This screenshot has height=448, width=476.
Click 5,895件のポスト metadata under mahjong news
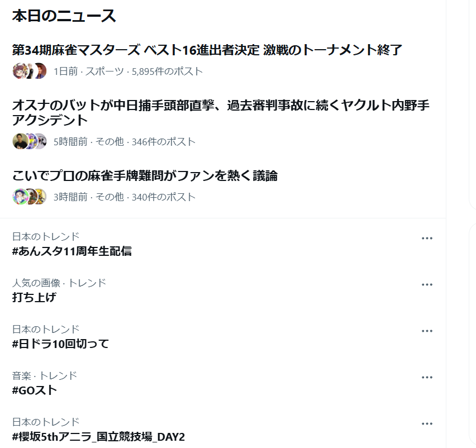[167, 72]
